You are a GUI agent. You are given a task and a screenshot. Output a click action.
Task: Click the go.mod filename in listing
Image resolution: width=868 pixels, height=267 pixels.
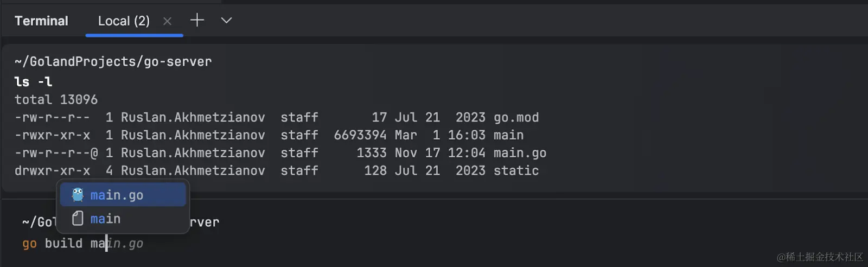(x=516, y=117)
